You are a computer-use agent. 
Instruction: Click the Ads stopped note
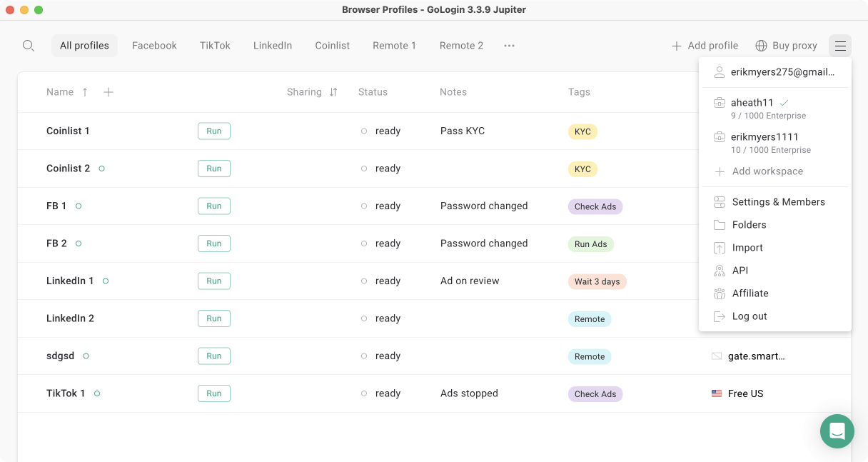469,393
